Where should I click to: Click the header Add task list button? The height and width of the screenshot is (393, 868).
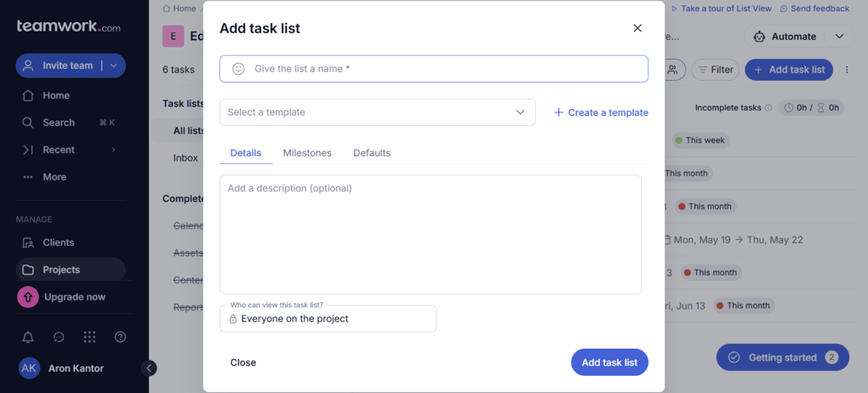[789, 70]
